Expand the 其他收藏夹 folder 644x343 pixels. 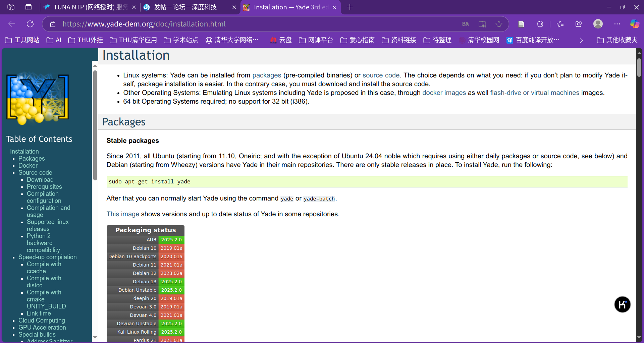pyautogui.click(x=618, y=40)
